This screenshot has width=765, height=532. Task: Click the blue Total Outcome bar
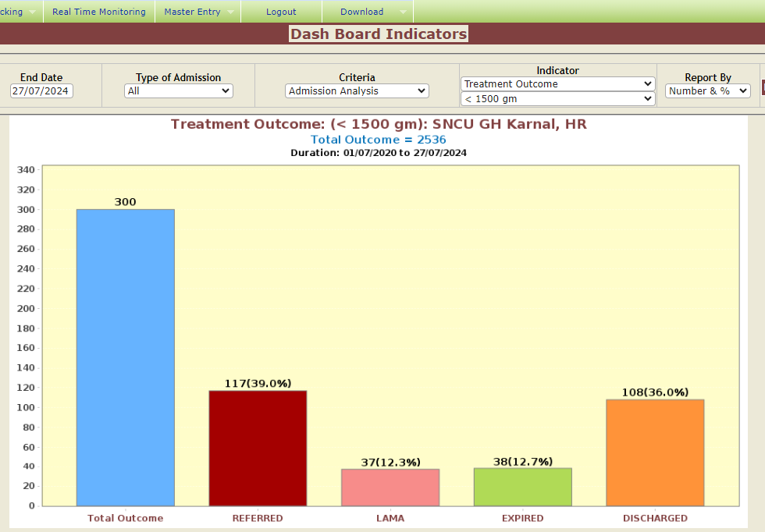pyautogui.click(x=125, y=357)
